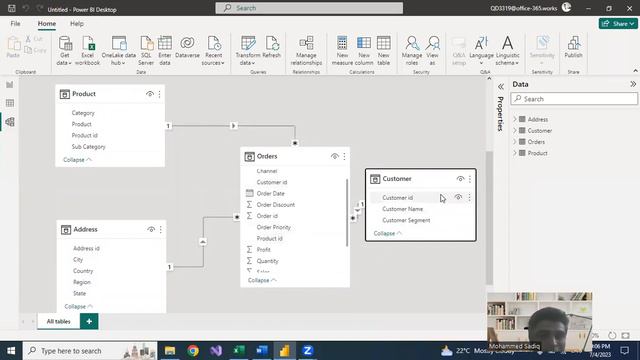Image resolution: width=640 pixels, height=360 pixels.
Task: Create a New table
Action: (383, 51)
